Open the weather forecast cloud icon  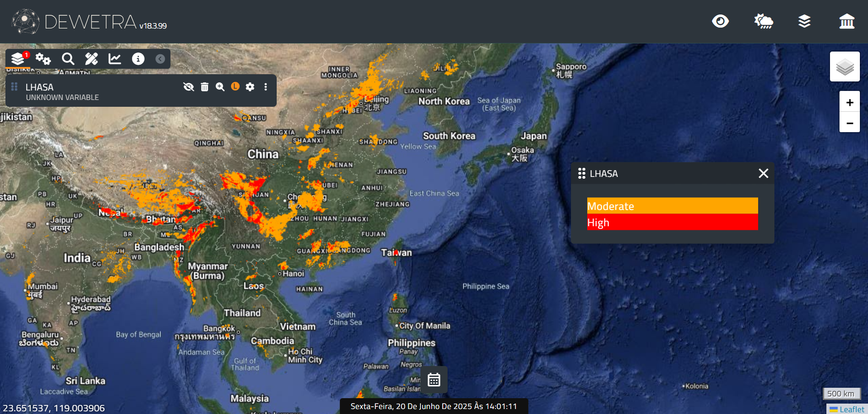pyautogui.click(x=764, y=21)
